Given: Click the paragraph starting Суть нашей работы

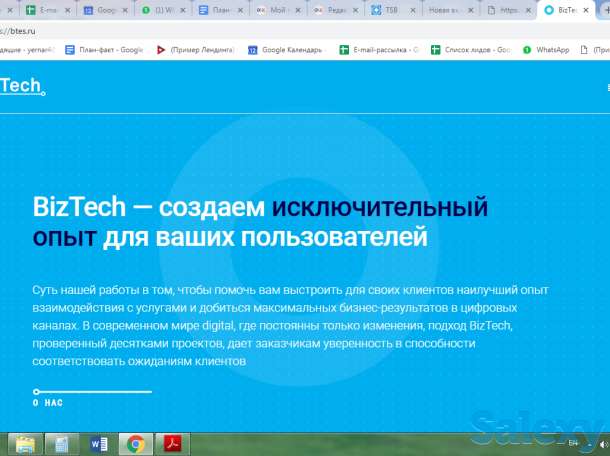Looking at the screenshot, I should pyautogui.click(x=290, y=326).
